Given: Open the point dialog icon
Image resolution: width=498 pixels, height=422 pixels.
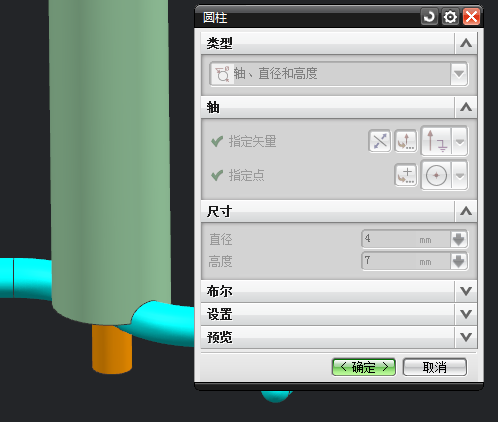Looking at the screenshot, I should [406, 175].
